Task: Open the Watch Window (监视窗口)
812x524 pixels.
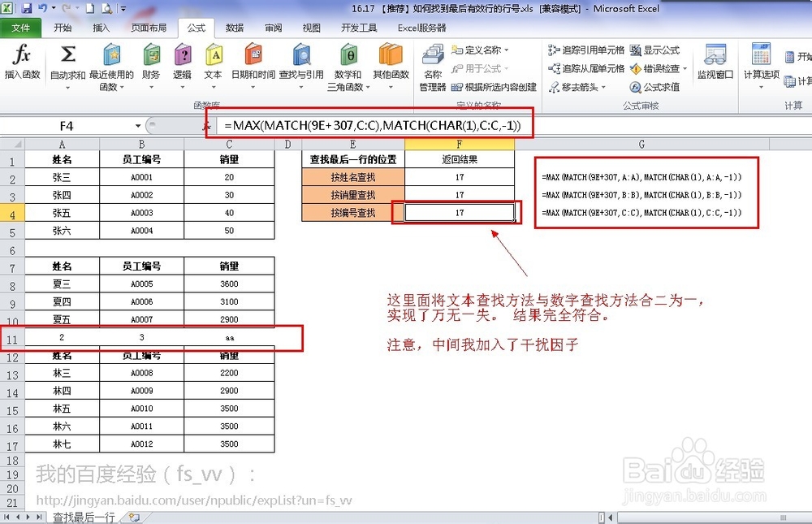Action: 715,61
